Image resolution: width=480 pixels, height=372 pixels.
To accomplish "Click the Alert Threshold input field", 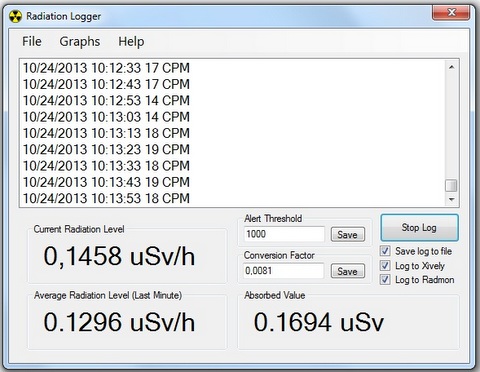I will [284, 234].
